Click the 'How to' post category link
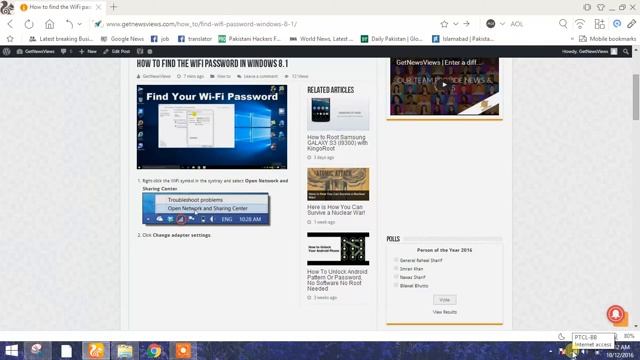 point(224,76)
